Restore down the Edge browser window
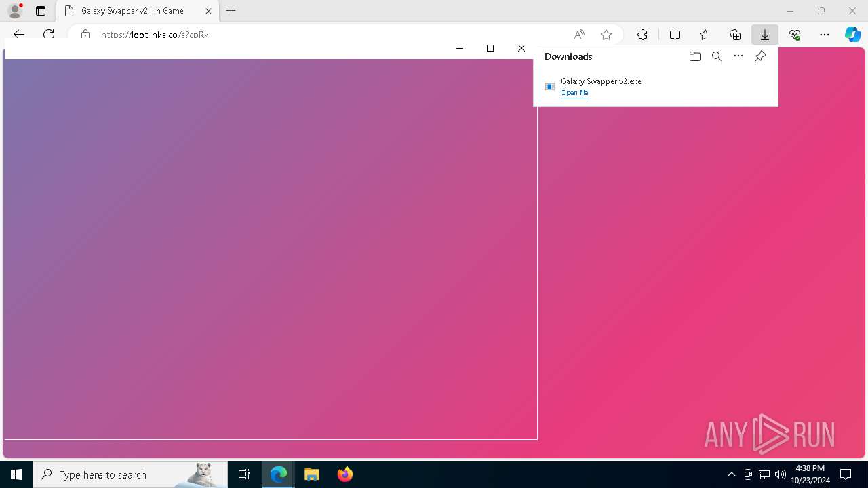The image size is (868, 488). pyautogui.click(x=821, y=11)
